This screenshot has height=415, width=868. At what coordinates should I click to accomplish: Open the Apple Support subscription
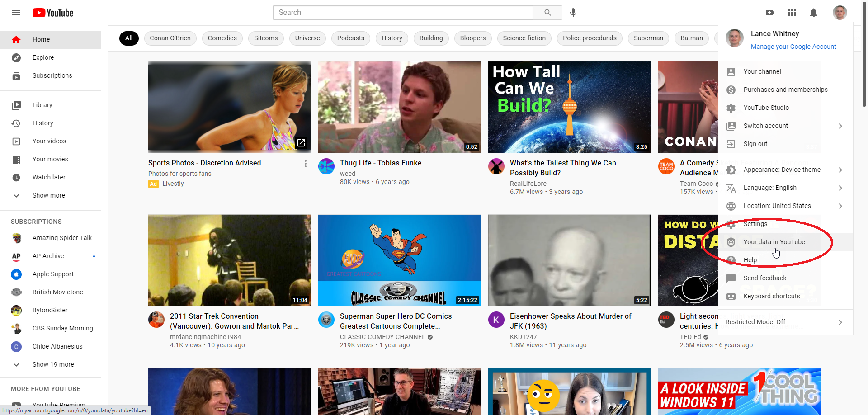click(51, 274)
